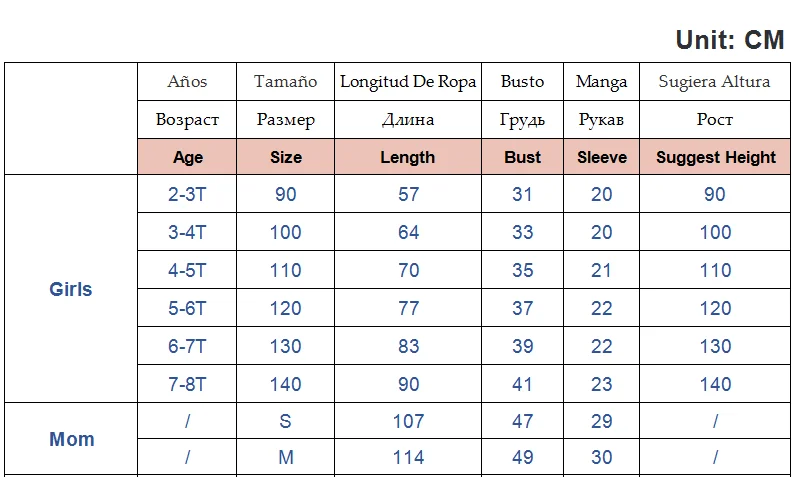Click the 4-5T age cell

(x=187, y=270)
